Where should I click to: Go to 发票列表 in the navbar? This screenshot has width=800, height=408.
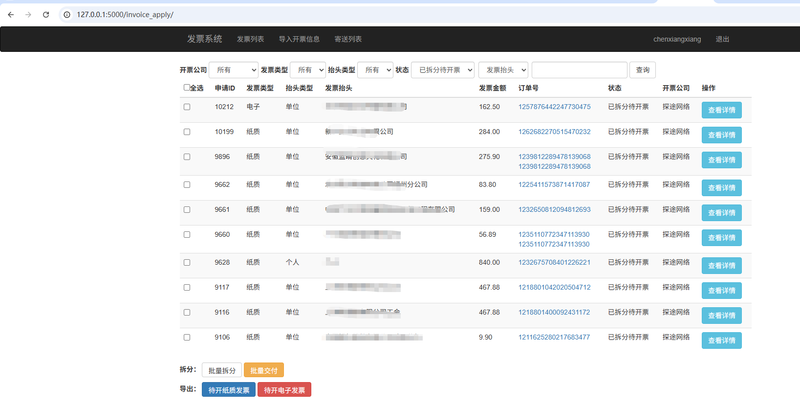[250, 39]
